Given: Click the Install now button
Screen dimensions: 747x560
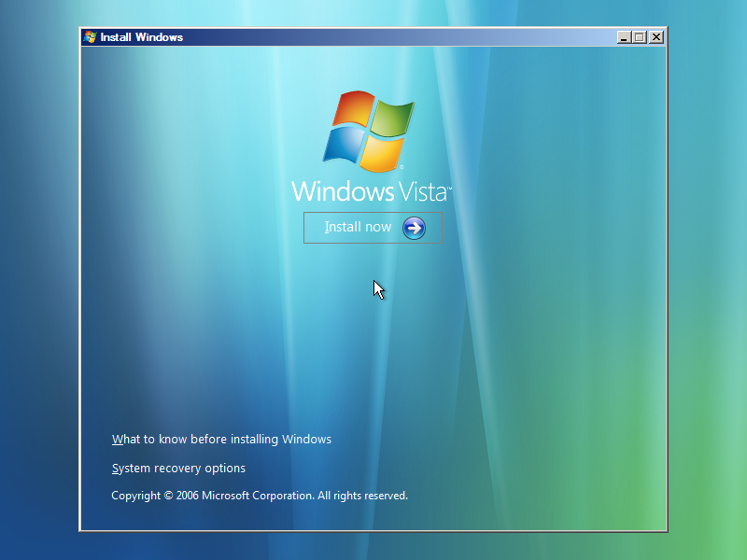Looking at the screenshot, I should (373, 227).
